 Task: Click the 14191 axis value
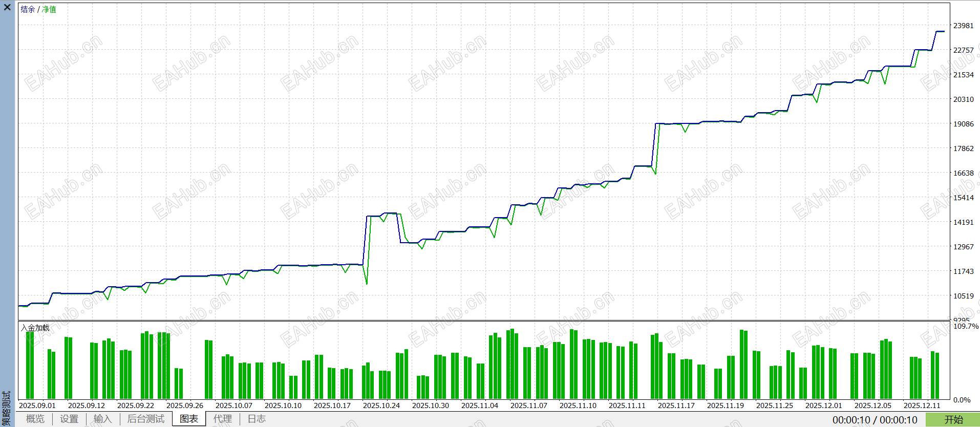(x=963, y=222)
